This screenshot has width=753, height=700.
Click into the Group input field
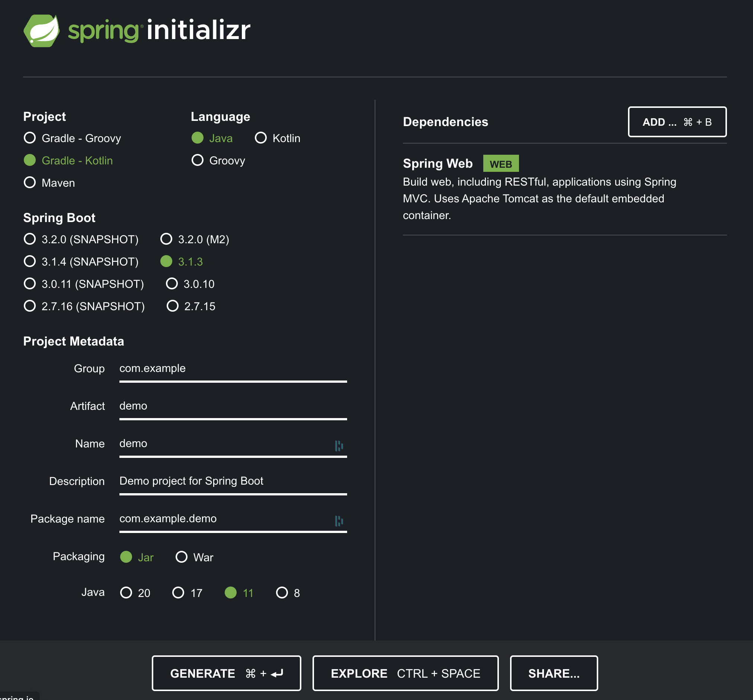coord(233,369)
